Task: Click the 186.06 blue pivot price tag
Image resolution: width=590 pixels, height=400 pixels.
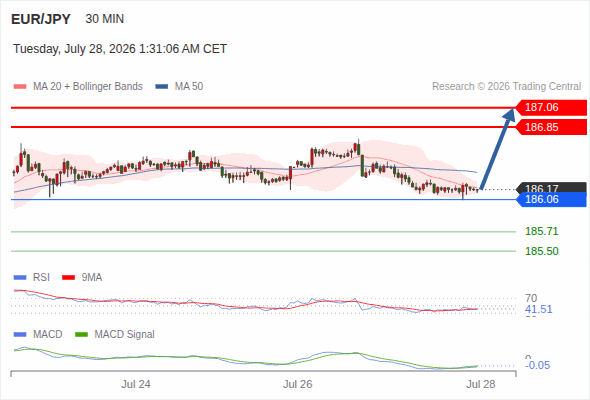Action: (551, 199)
